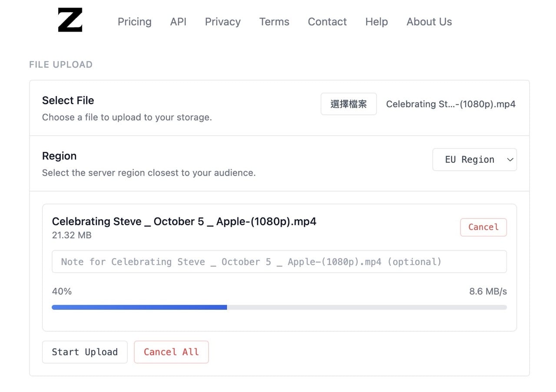This screenshot has width=556, height=392.
Task: Open the Pricing page
Action: (134, 22)
